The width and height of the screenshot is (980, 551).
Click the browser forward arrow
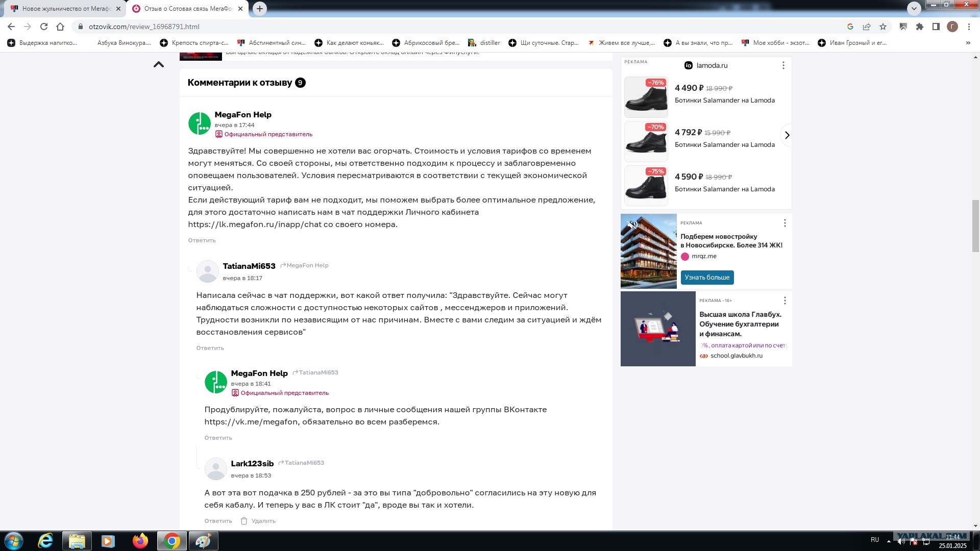coord(28,27)
